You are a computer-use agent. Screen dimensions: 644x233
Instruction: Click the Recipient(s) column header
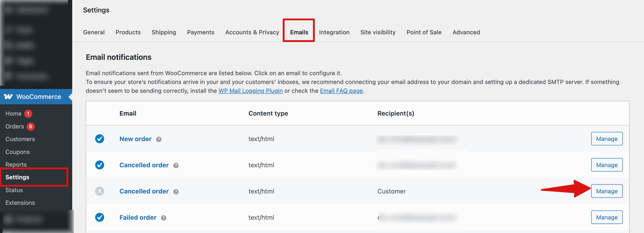tap(396, 113)
